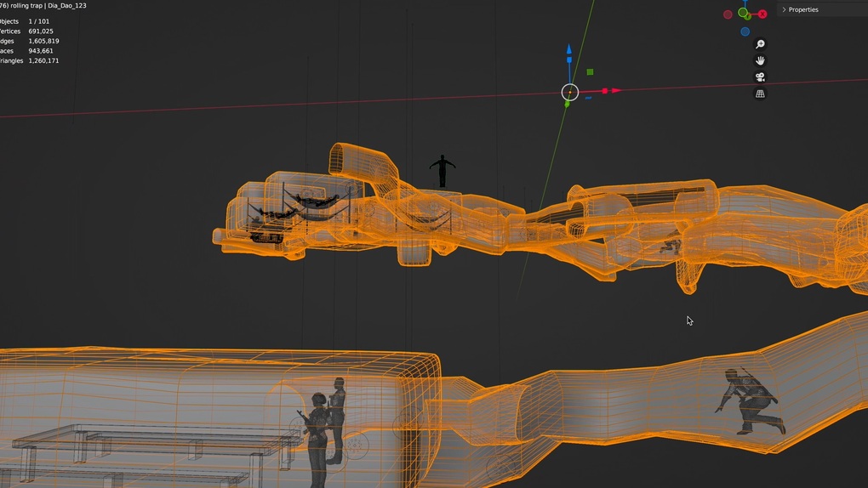Click the red scale cube on X axis
The width and height of the screenshot is (868, 488).
pos(604,91)
